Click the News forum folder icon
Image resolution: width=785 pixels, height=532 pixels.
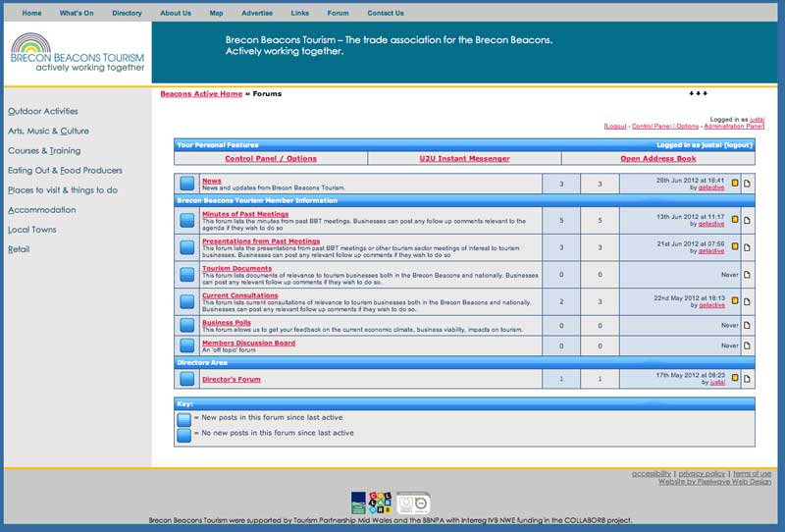pyautogui.click(x=186, y=184)
